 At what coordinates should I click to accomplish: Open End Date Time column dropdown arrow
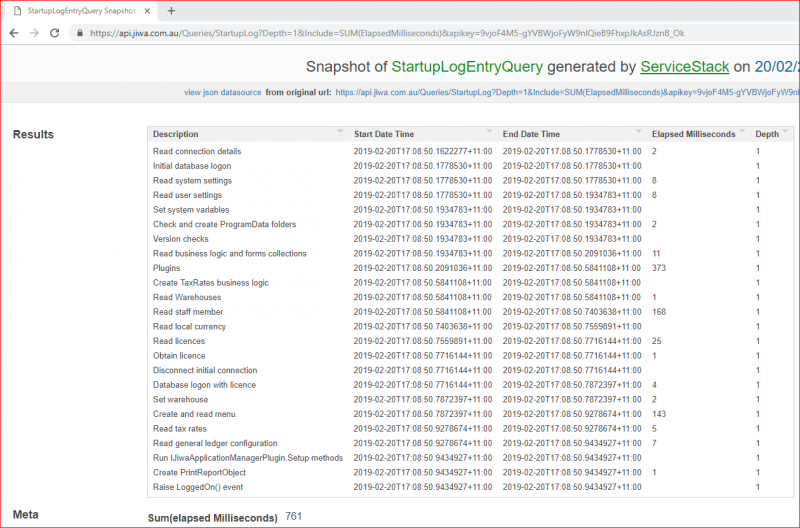639,133
